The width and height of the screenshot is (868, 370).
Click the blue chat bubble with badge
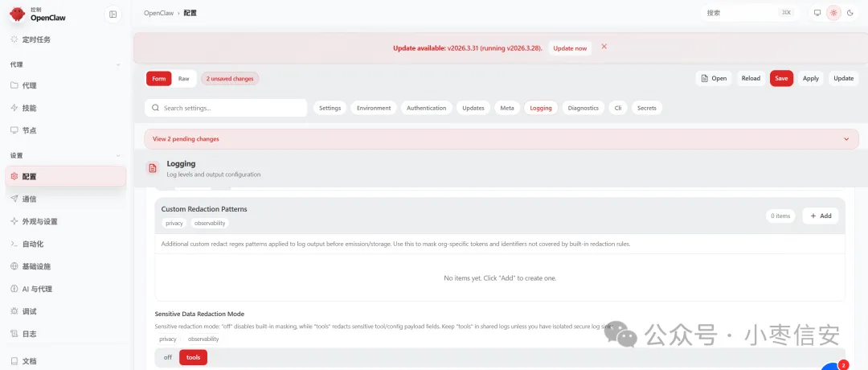click(833, 367)
